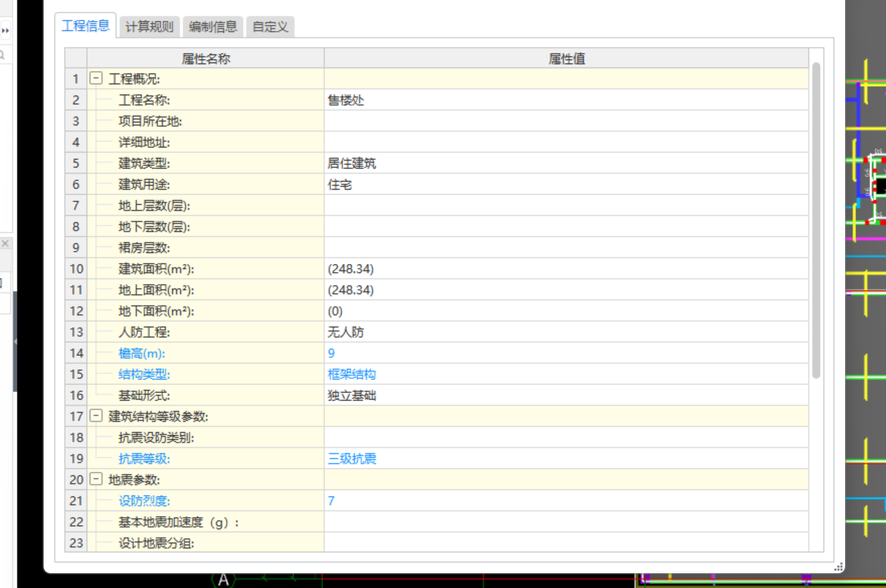The image size is (886, 588).
Task: Click the 工程名称 label
Action: tap(144, 100)
